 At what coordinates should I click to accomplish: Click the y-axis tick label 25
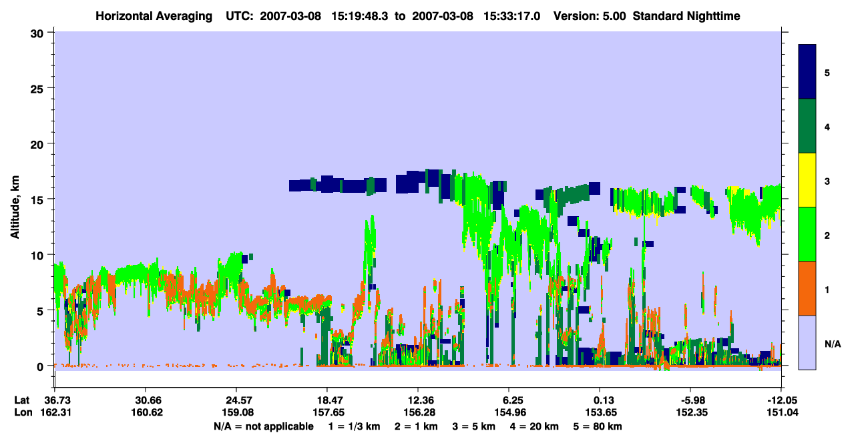pos(39,88)
